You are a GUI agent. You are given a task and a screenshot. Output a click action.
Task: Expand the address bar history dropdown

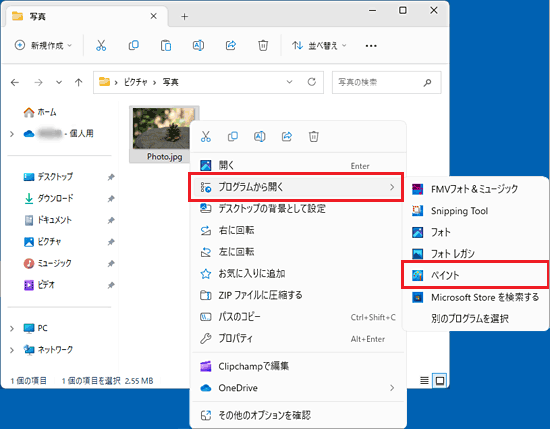[x=289, y=82]
